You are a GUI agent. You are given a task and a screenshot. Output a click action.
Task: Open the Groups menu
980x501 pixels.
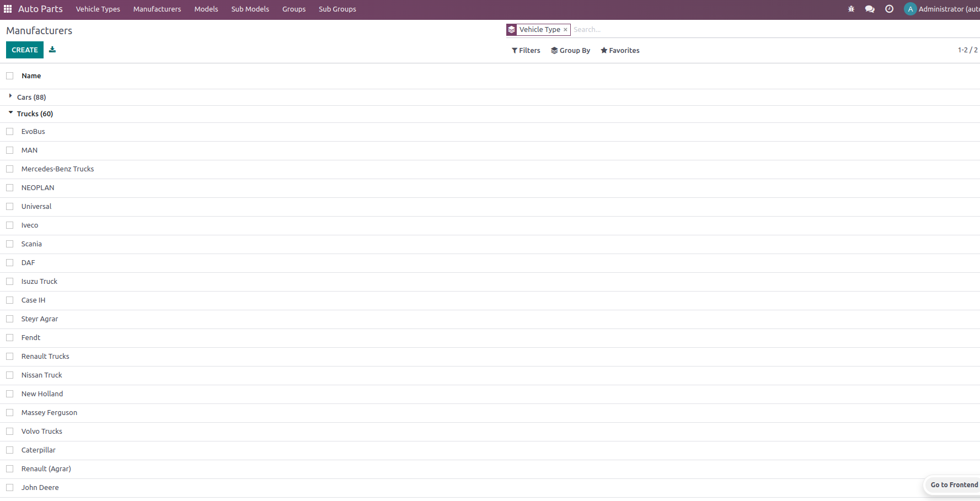[294, 9]
